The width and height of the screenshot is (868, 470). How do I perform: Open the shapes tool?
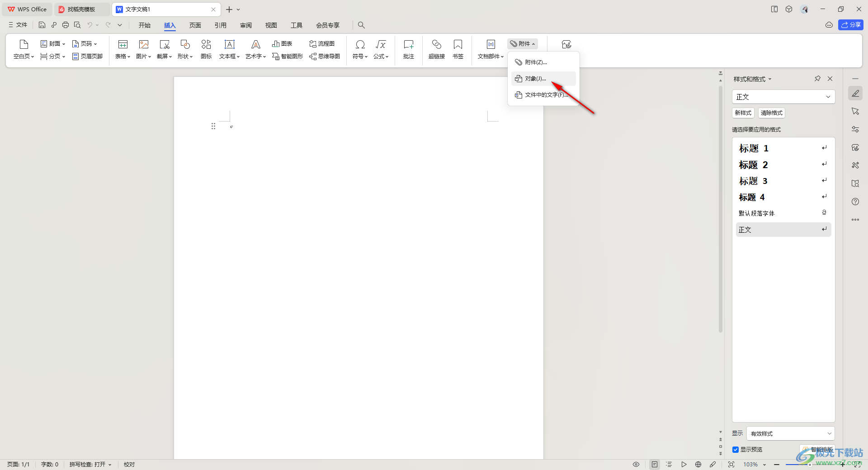[185, 49]
